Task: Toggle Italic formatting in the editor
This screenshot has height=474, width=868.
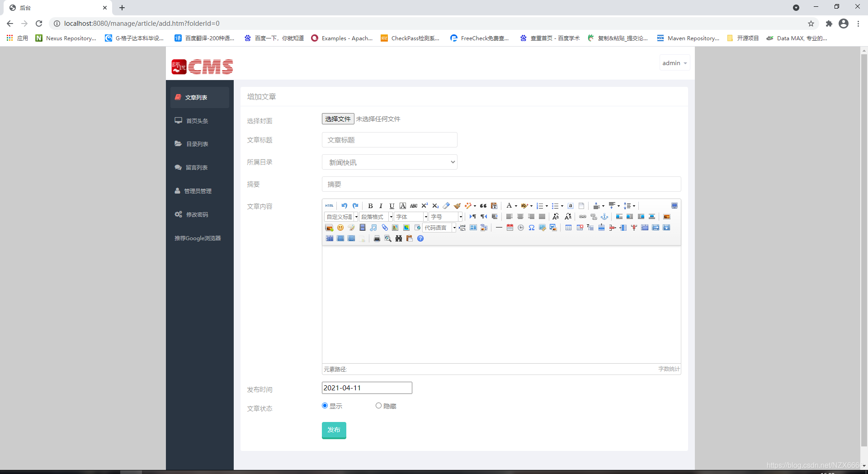Action: [x=381, y=206]
